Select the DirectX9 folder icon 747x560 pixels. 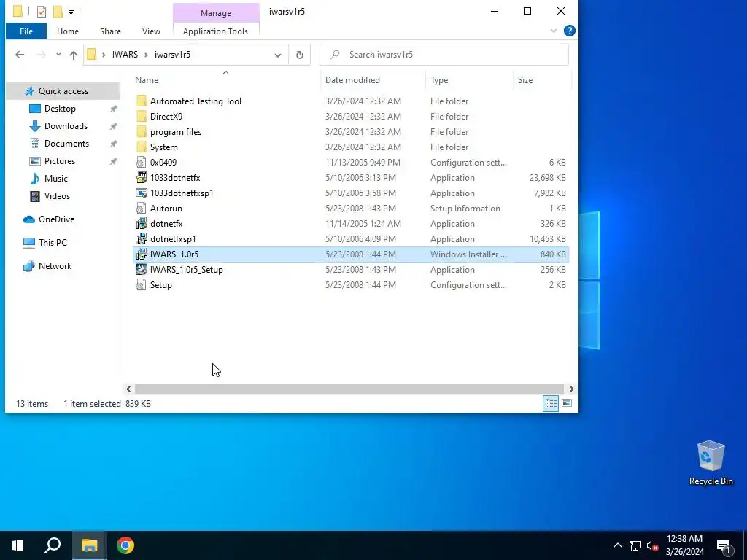(x=141, y=116)
